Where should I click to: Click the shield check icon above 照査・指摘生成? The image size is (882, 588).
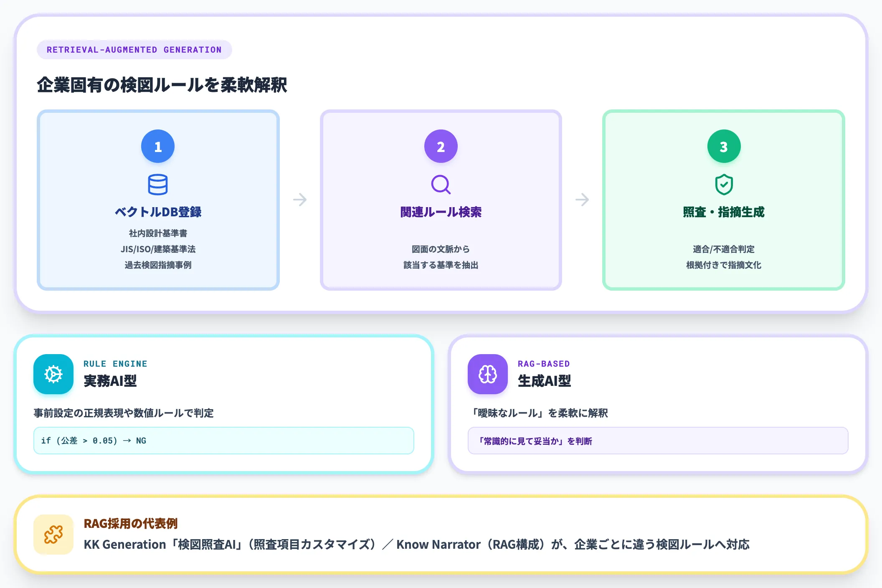coord(724,185)
